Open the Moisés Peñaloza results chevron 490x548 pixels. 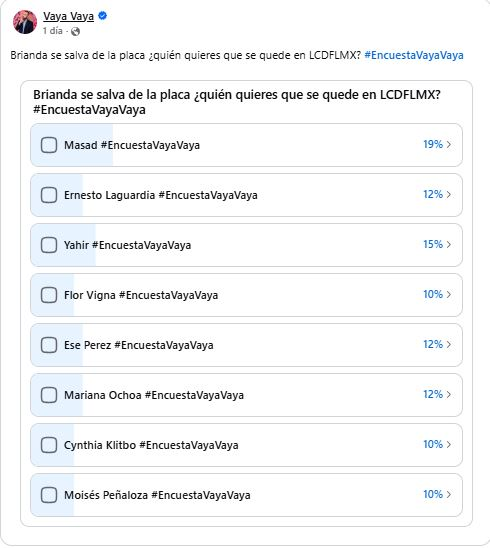pos(449,494)
